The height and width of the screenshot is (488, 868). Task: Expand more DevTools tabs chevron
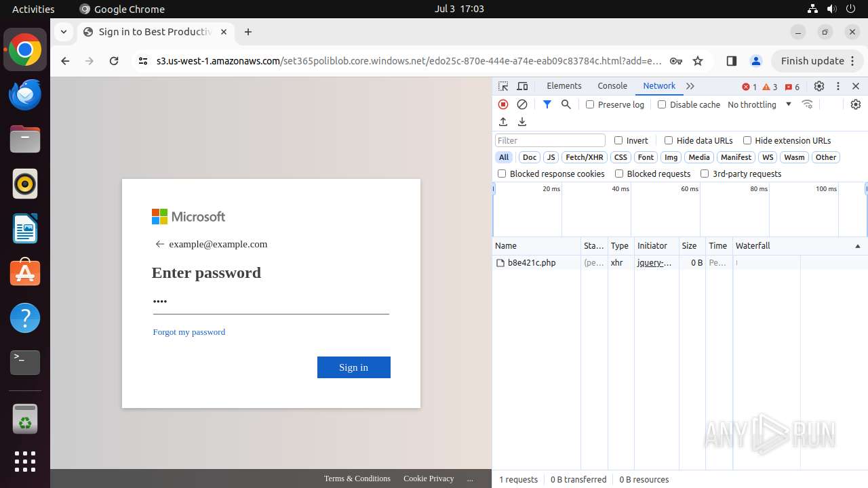[x=690, y=86]
